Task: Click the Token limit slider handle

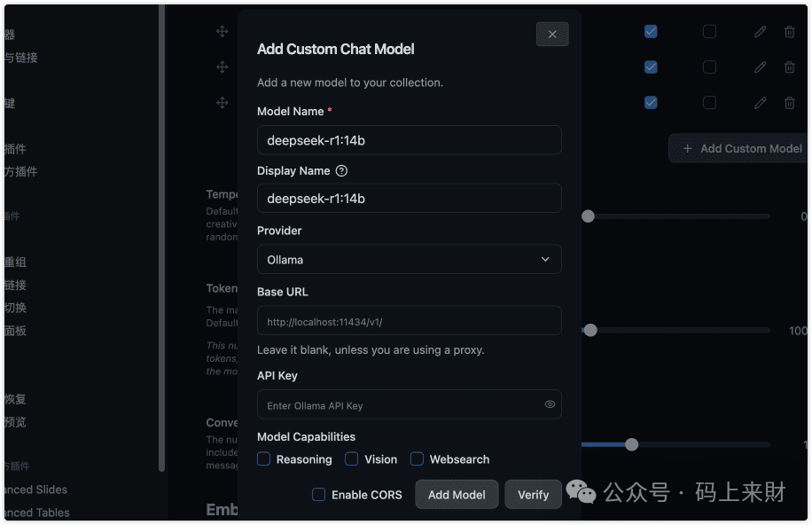Action: [590, 330]
